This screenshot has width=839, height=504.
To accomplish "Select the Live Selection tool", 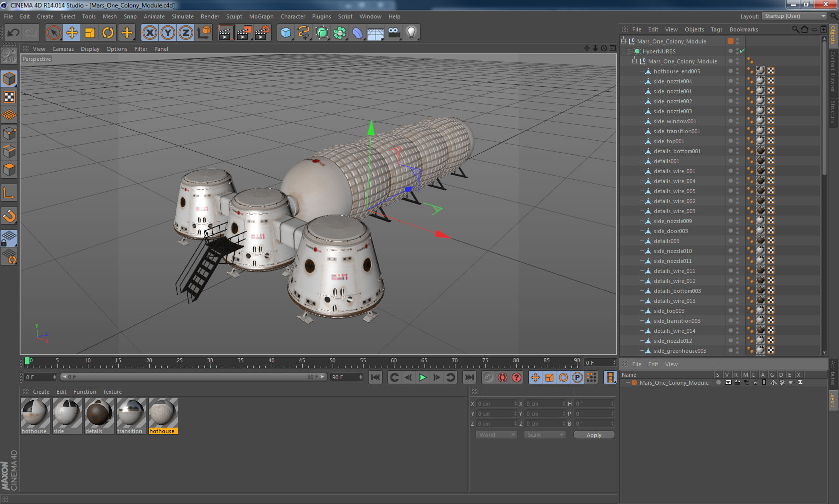I will pos(53,33).
